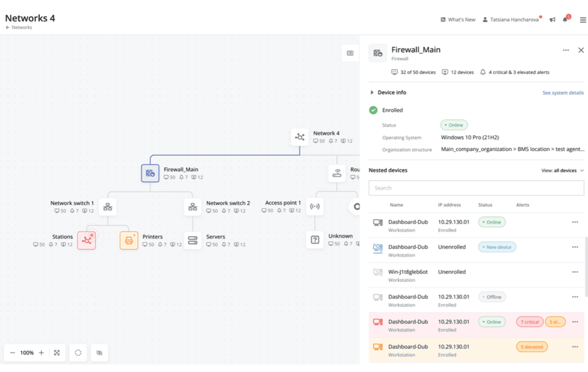This screenshot has width=588, height=372.
Task: Toggle hidden elements eye-slash button
Action: coord(99,353)
